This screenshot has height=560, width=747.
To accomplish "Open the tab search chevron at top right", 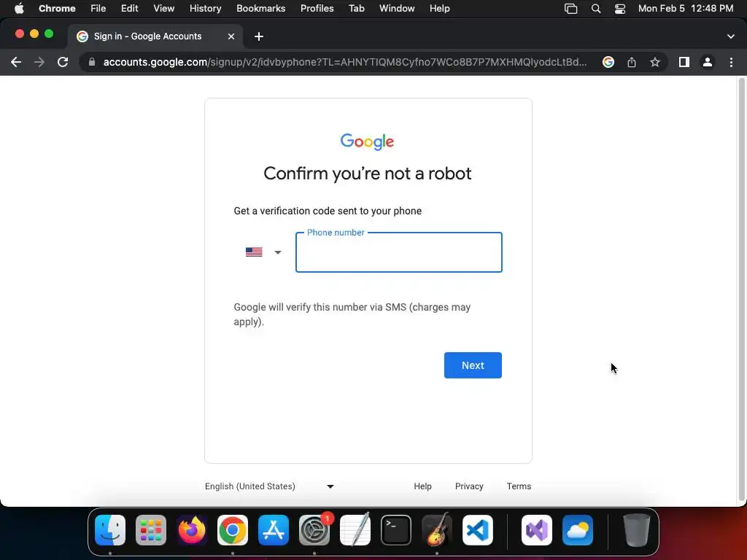I will (731, 36).
